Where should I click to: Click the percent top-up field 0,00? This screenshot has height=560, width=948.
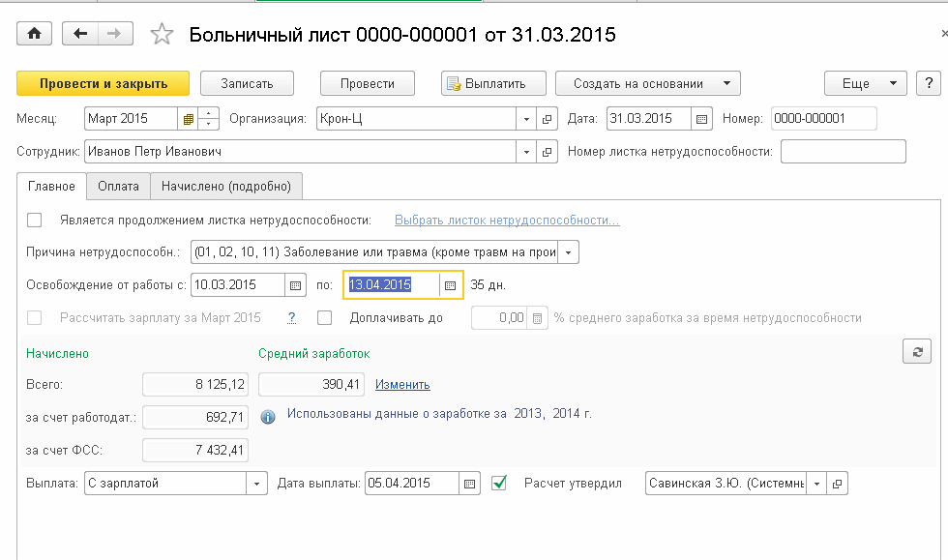pos(499,319)
